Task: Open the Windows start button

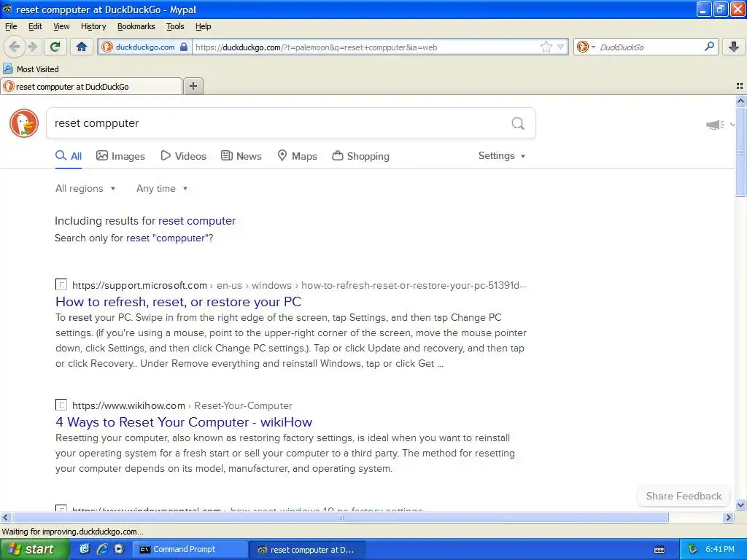Action: (34, 550)
